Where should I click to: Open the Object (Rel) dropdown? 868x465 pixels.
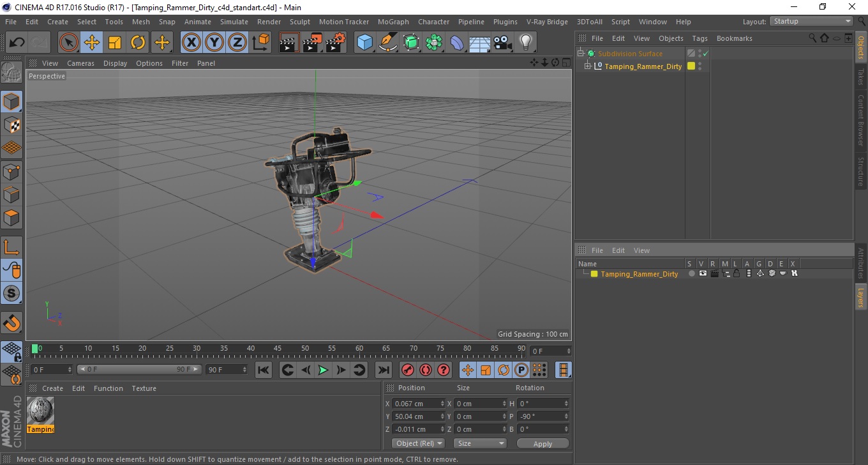pos(418,443)
